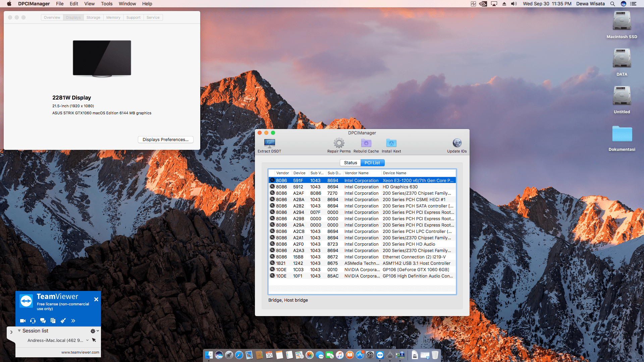Select the Untitled drive icon on the desktop
The height and width of the screenshot is (362, 644).
point(622,96)
